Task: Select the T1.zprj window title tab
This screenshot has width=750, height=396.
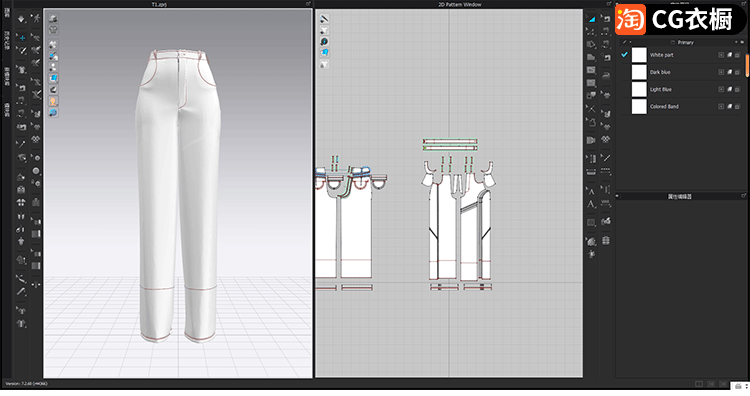Action: coord(159,4)
